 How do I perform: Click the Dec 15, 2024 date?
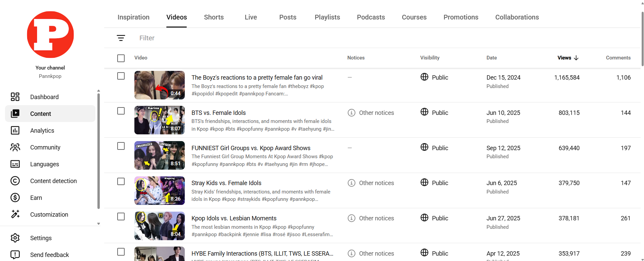tap(504, 78)
